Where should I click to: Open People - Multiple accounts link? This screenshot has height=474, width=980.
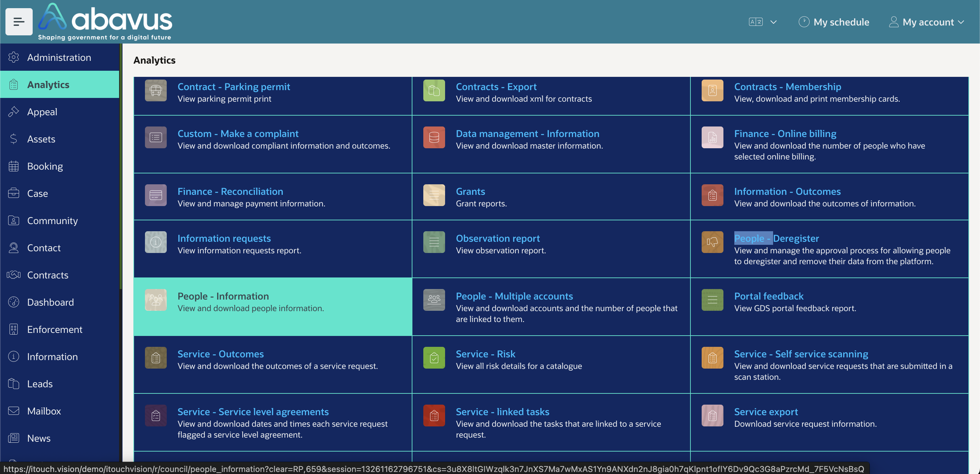(514, 296)
